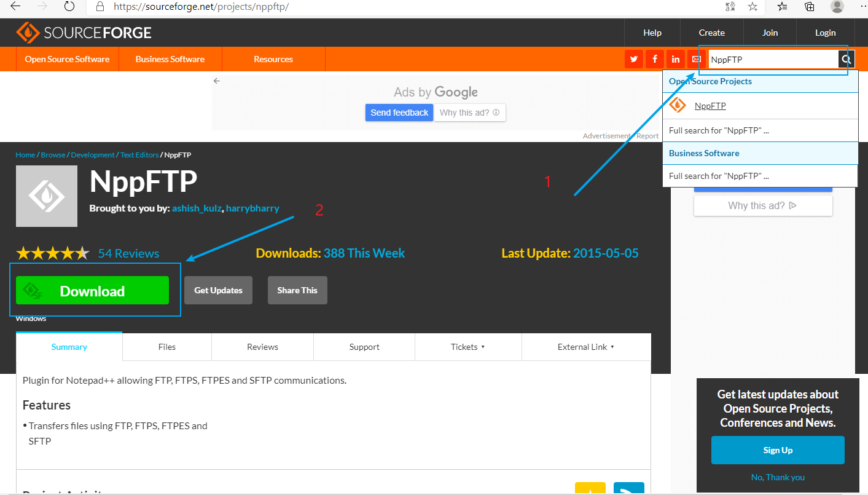Click the ad Report link
868x495 pixels.
click(647, 136)
